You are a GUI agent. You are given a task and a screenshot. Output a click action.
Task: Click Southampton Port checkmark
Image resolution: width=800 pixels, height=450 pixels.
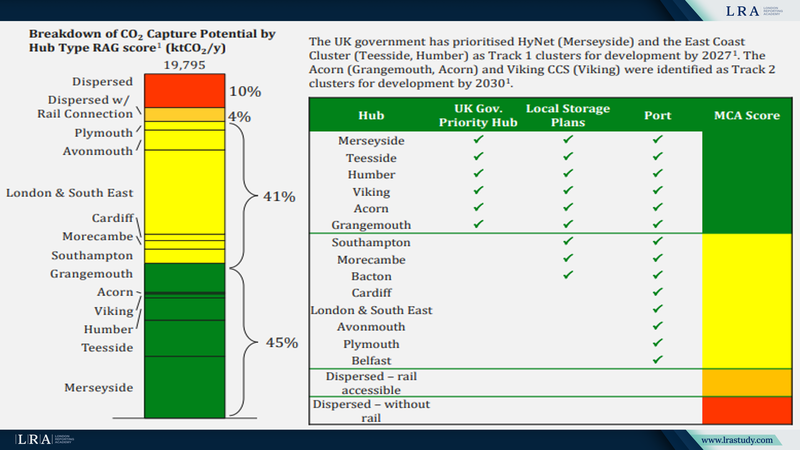click(658, 241)
